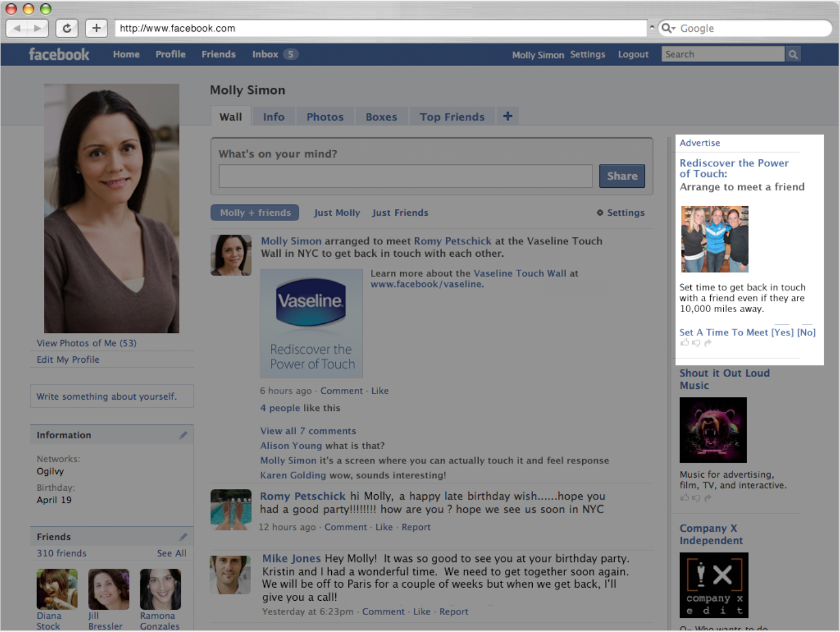
Task: Comment on the Vaseline post
Action: pos(341,391)
